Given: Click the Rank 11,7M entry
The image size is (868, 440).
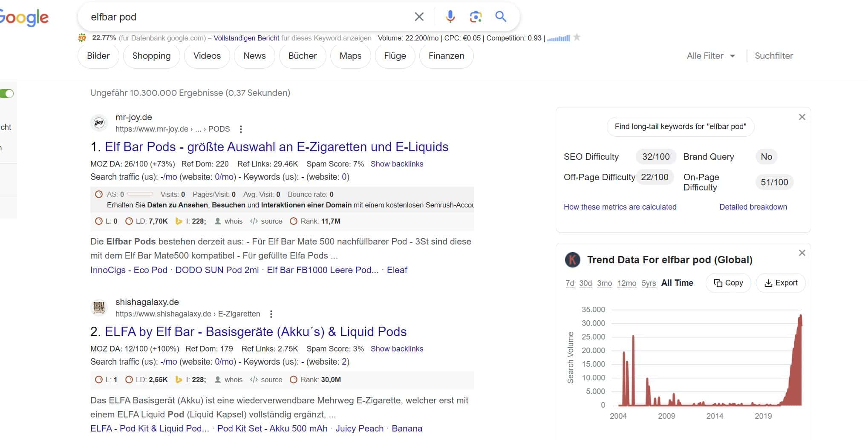Looking at the screenshot, I should coord(315,221).
